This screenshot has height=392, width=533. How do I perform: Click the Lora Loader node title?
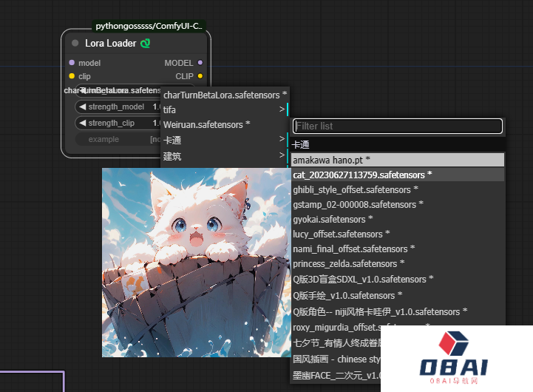click(110, 43)
